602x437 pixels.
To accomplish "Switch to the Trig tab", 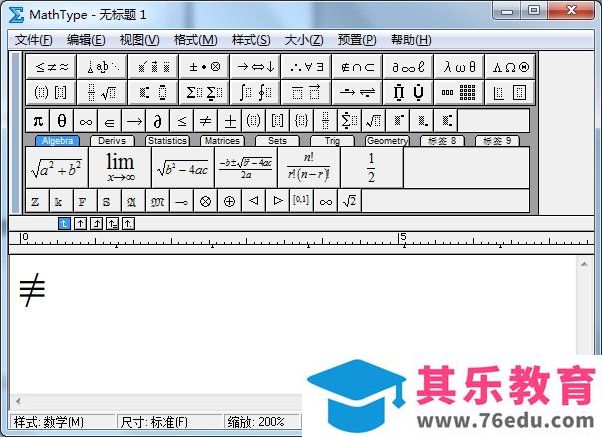I will pyautogui.click(x=332, y=141).
